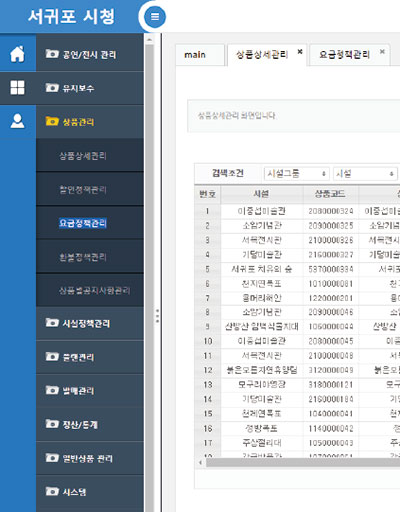Click the user profile icon

(18, 121)
